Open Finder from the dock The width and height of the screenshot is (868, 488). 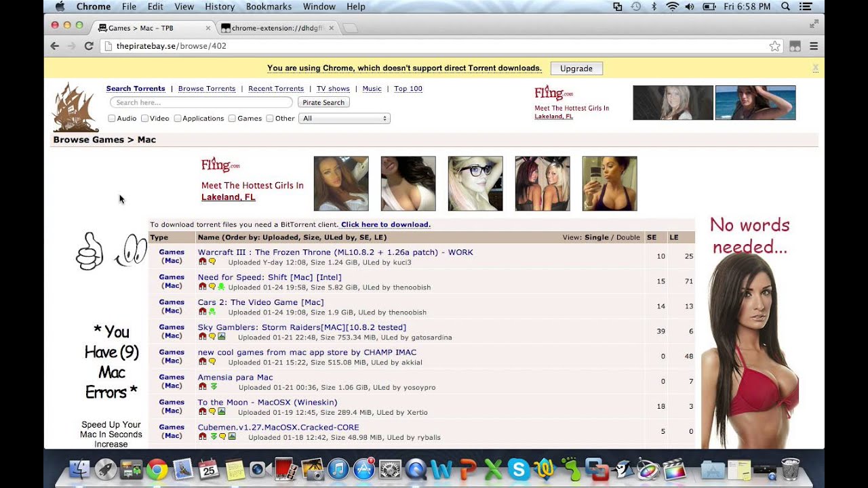click(x=79, y=469)
